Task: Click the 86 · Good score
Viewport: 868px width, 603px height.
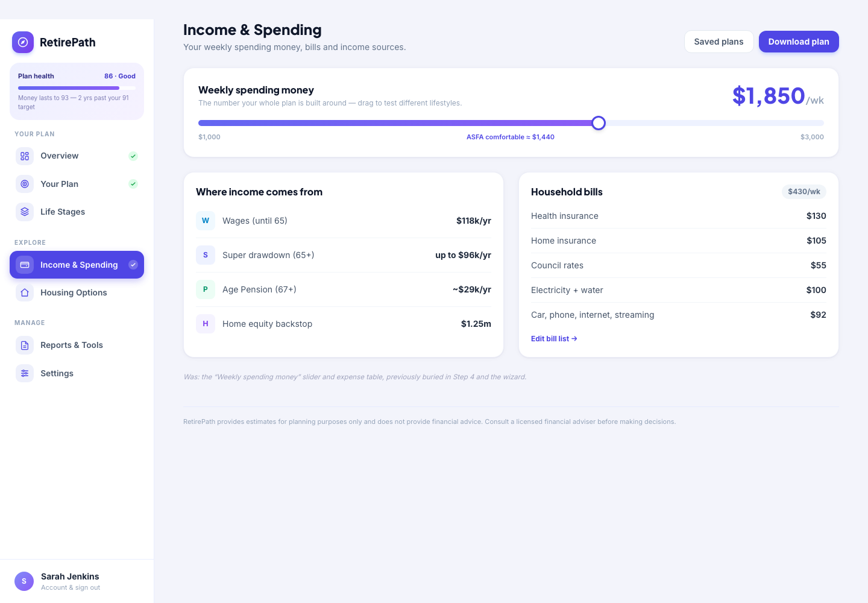Action: pyautogui.click(x=120, y=76)
